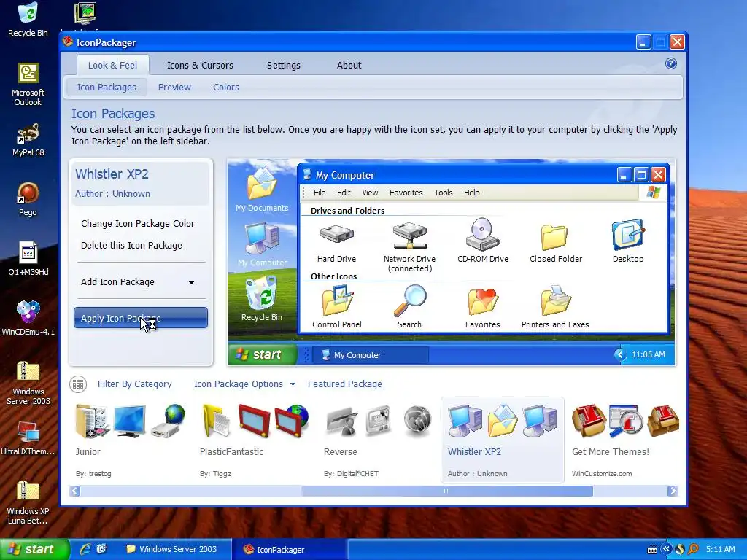Click the File menu in preview window
The height and width of the screenshot is (560, 747).
320,192
